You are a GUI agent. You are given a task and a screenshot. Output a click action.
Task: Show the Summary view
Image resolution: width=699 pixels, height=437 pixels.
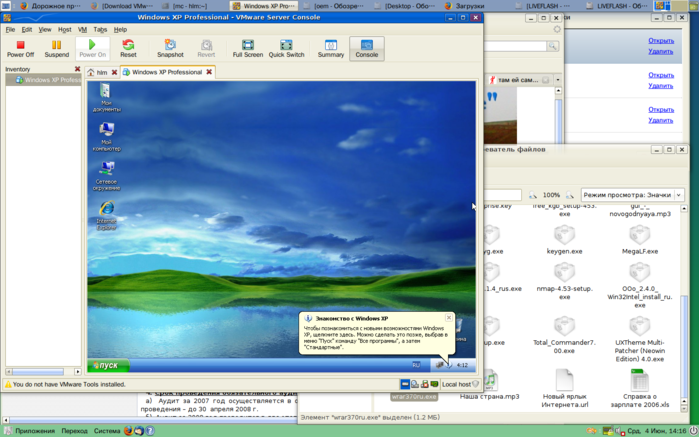tap(331, 49)
